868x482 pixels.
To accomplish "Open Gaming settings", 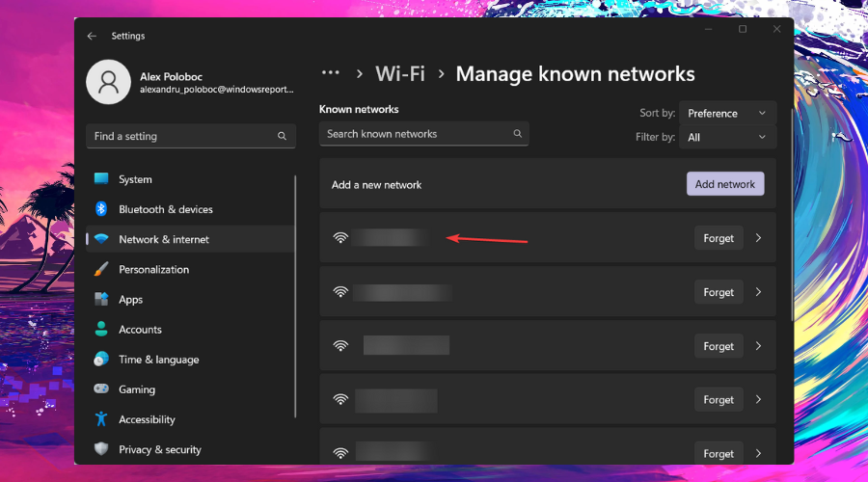I will point(190,389).
